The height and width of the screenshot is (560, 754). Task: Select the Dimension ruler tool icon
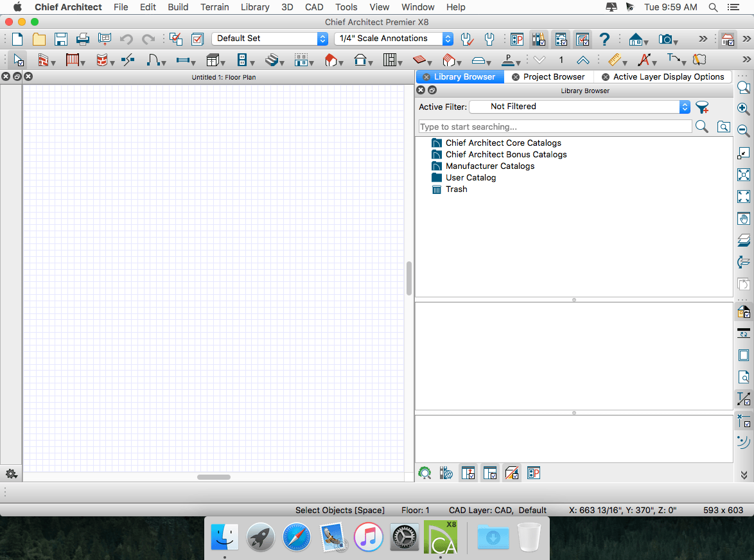pyautogui.click(x=614, y=60)
